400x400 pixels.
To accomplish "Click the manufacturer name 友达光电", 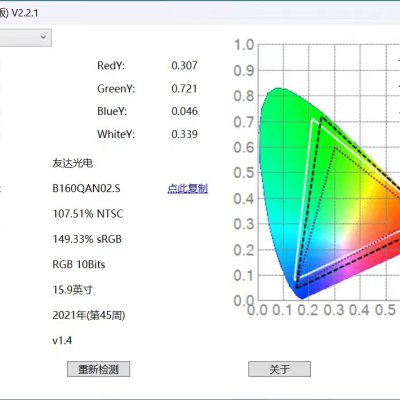I will coord(72,163).
